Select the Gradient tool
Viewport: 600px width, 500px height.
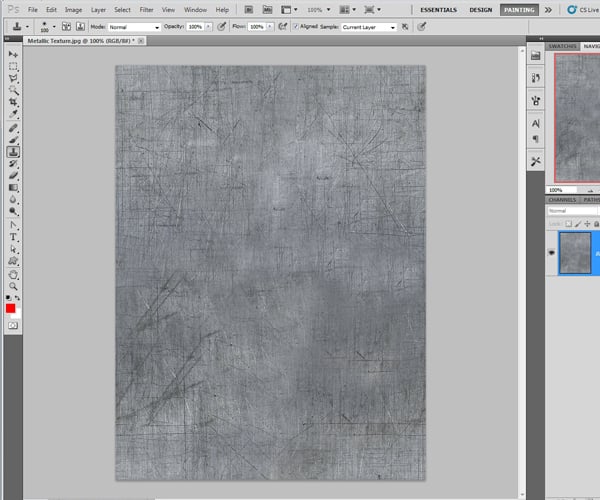tap(13, 187)
